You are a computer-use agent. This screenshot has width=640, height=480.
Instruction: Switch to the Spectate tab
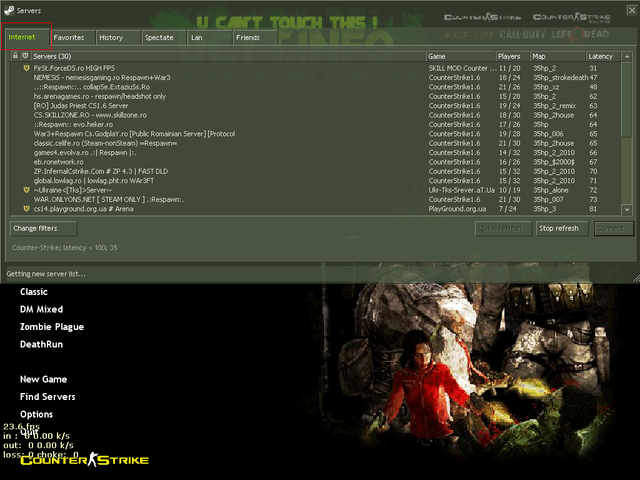[x=163, y=38]
